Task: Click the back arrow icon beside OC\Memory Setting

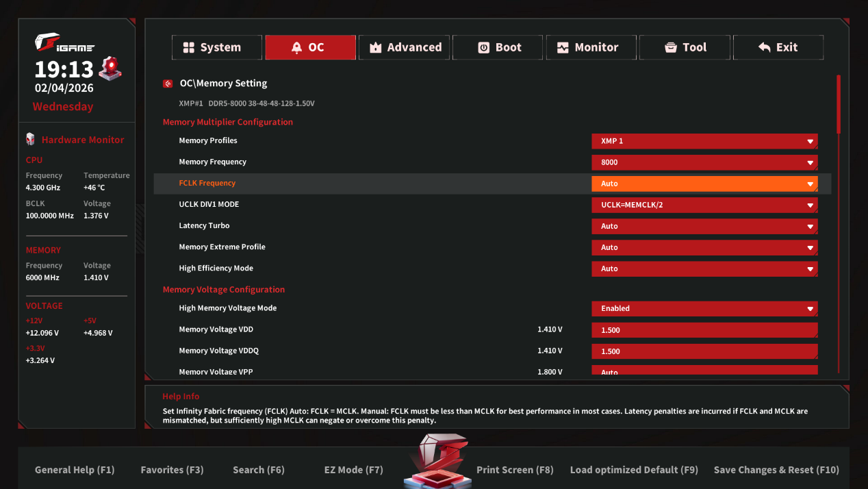Action: point(168,84)
